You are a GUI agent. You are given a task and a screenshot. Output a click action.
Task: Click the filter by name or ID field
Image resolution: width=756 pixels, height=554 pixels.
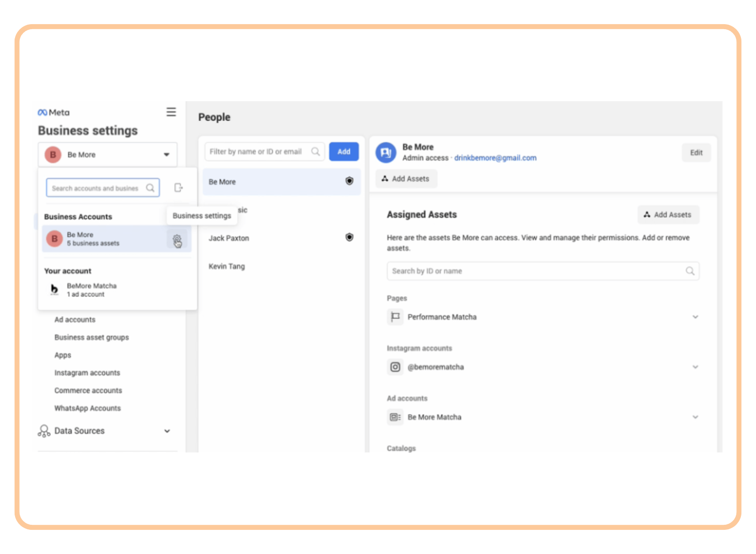264,152
